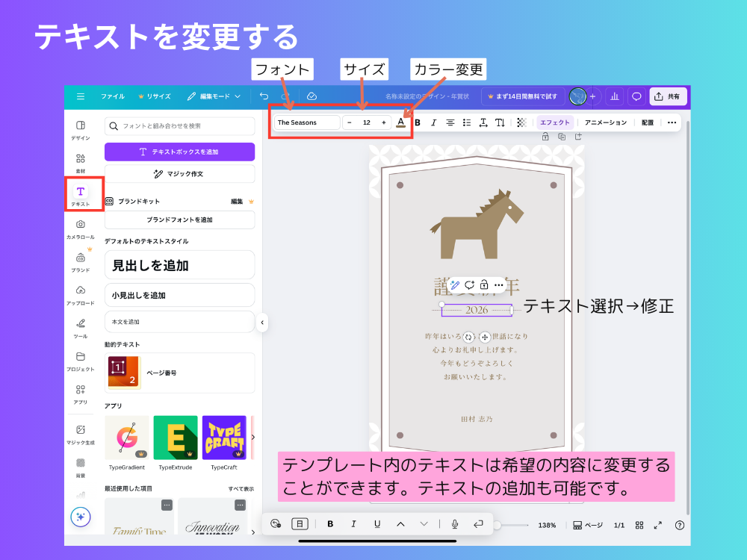Open the font selector showing The Seasons
This screenshot has height=560, width=747.
point(306,122)
